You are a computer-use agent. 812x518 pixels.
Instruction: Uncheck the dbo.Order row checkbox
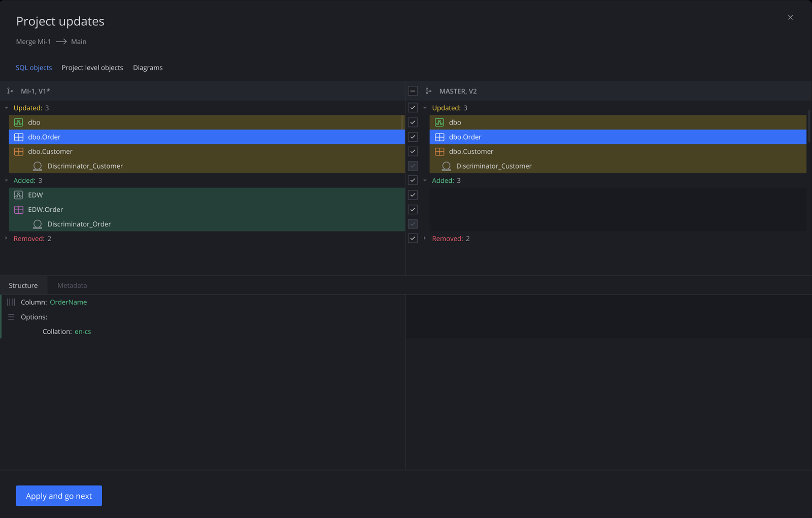coord(413,137)
